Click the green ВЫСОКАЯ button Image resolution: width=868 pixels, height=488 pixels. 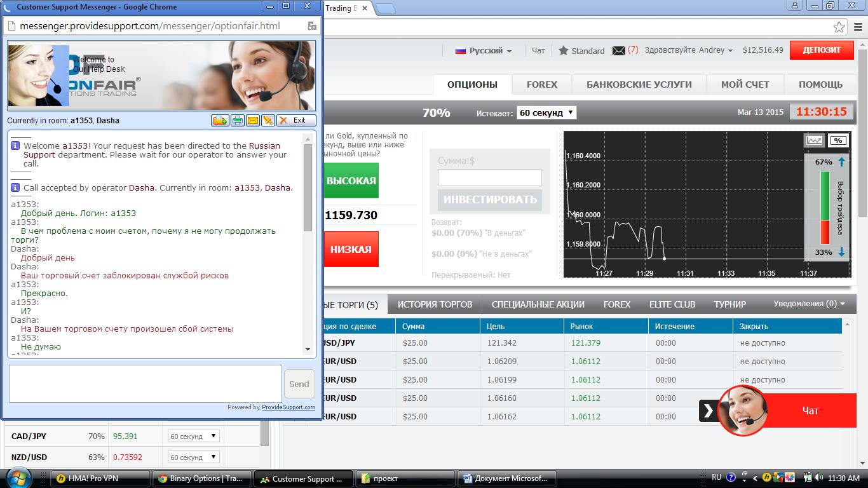coord(351,181)
